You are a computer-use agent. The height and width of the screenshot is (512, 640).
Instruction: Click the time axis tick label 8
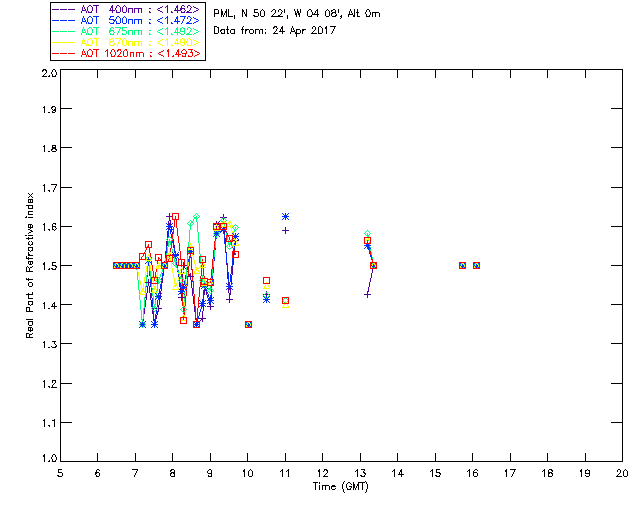click(x=173, y=473)
